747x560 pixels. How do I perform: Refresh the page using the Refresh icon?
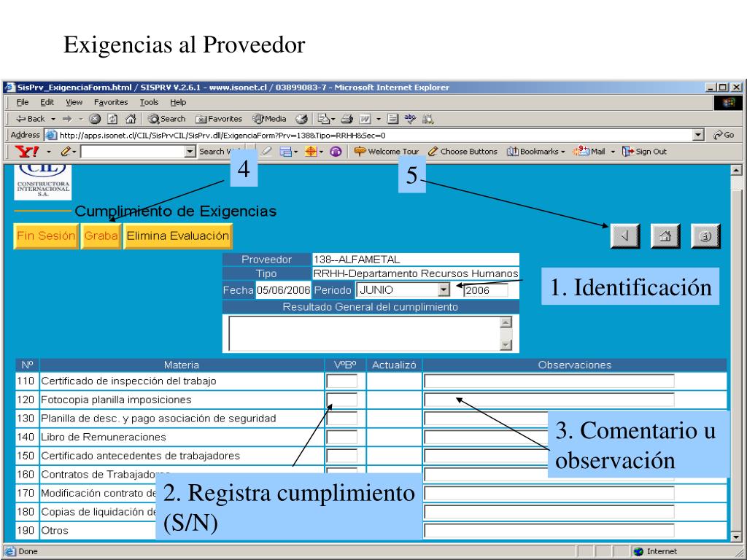click(112, 119)
